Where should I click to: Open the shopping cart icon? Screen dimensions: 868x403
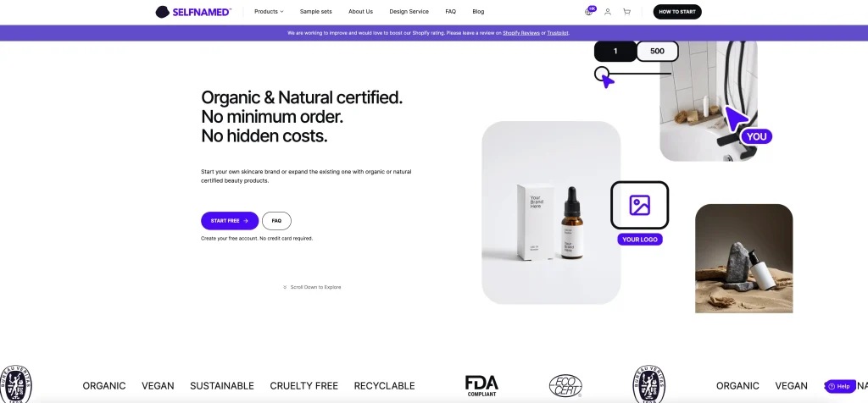(x=626, y=12)
